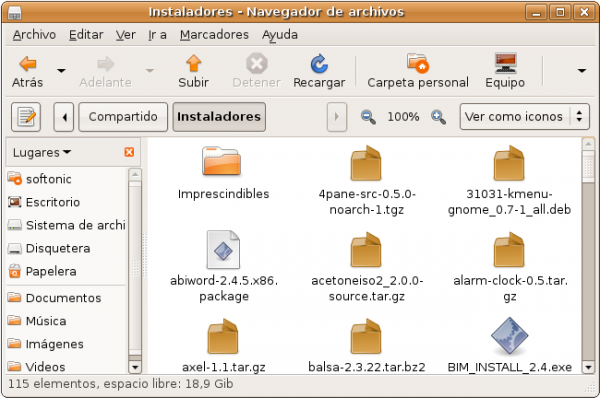This screenshot has height=398, width=600.
Task: Select Disquetera in the sidebar
Action: (x=49, y=248)
